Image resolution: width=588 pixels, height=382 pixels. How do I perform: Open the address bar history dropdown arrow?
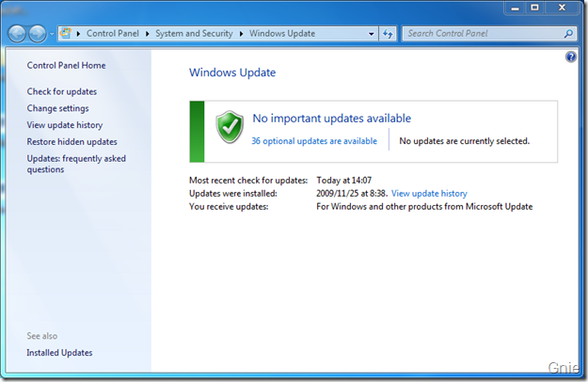(x=370, y=34)
